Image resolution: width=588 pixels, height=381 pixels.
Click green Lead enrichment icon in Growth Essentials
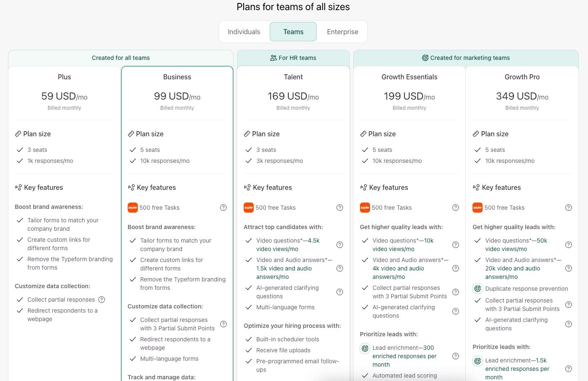[x=365, y=348]
